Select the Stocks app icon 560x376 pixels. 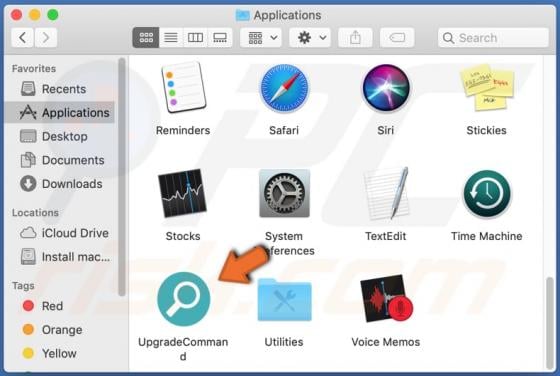182,193
